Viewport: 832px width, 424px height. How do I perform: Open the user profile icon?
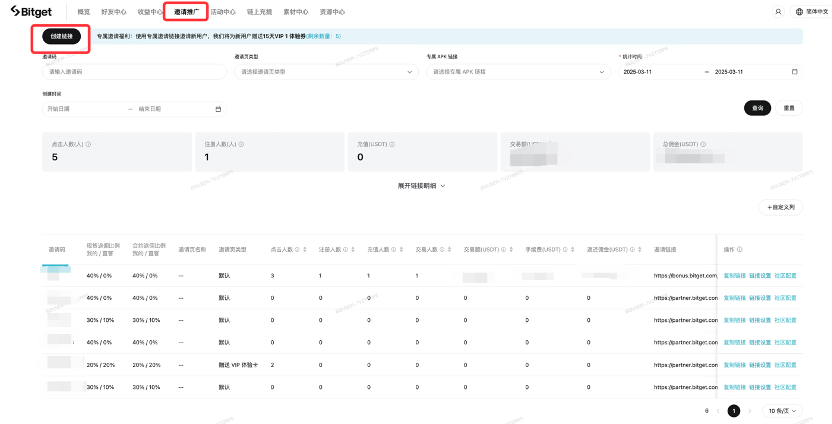[x=778, y=12]
